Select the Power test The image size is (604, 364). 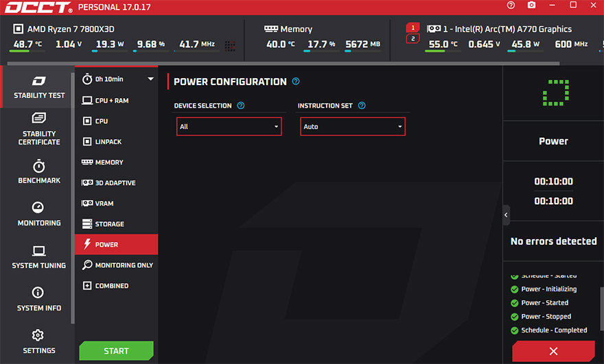click(x=117, y=245)
